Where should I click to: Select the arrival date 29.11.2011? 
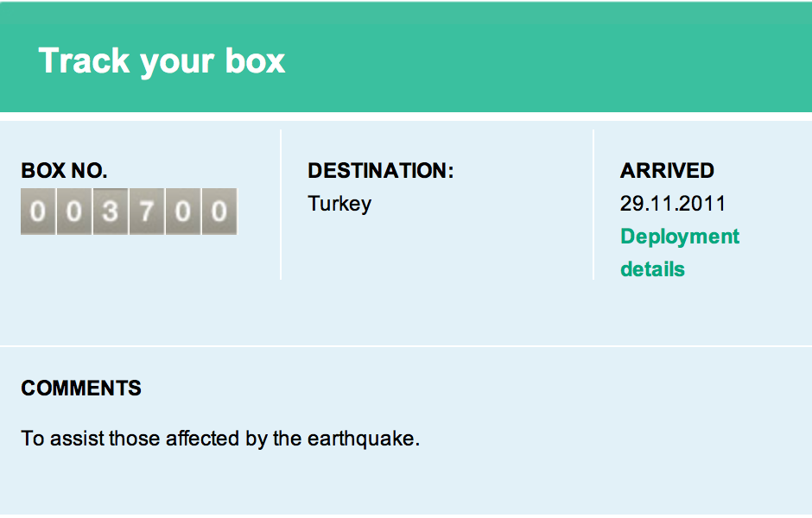click(x=673, y=204)
